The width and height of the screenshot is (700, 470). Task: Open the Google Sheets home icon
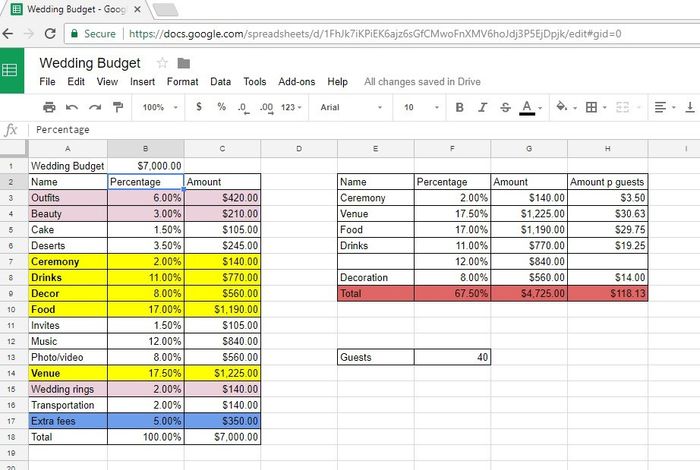click(x=11, y=70)
